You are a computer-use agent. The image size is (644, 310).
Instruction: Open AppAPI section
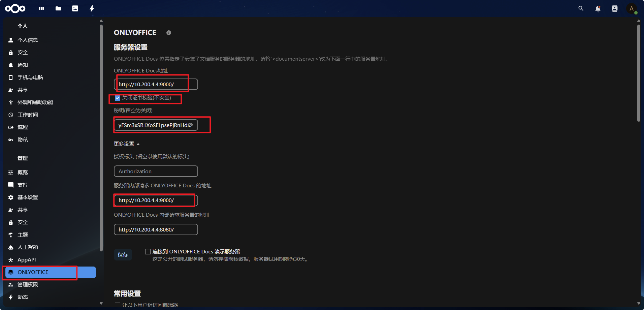(51, 260)
